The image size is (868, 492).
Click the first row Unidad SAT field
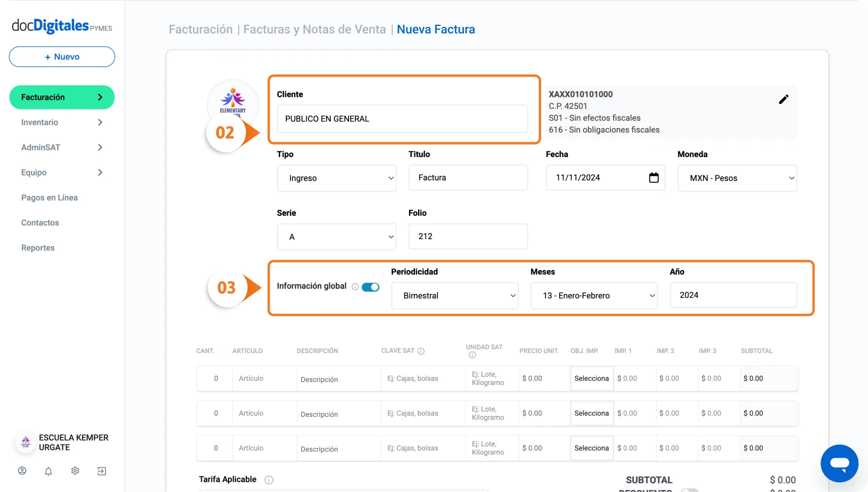pos(492,379)
